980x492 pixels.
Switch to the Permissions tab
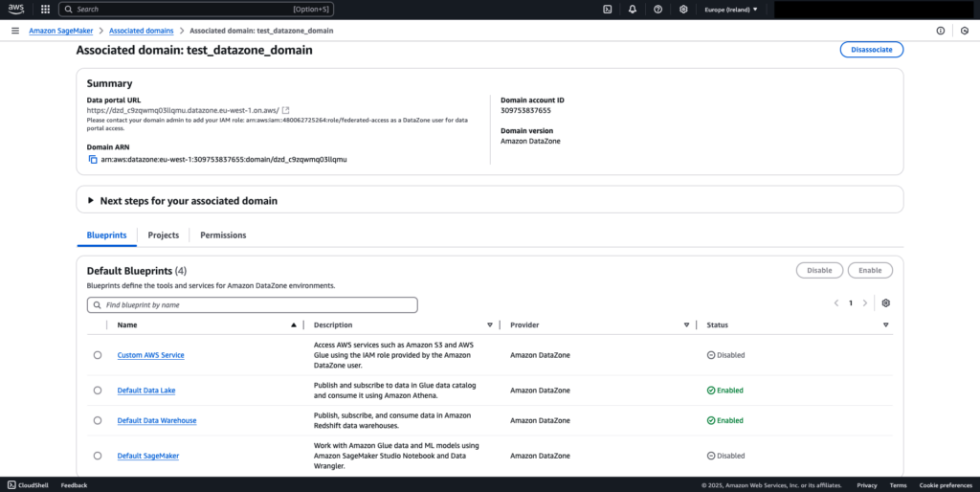coord(223,235)
